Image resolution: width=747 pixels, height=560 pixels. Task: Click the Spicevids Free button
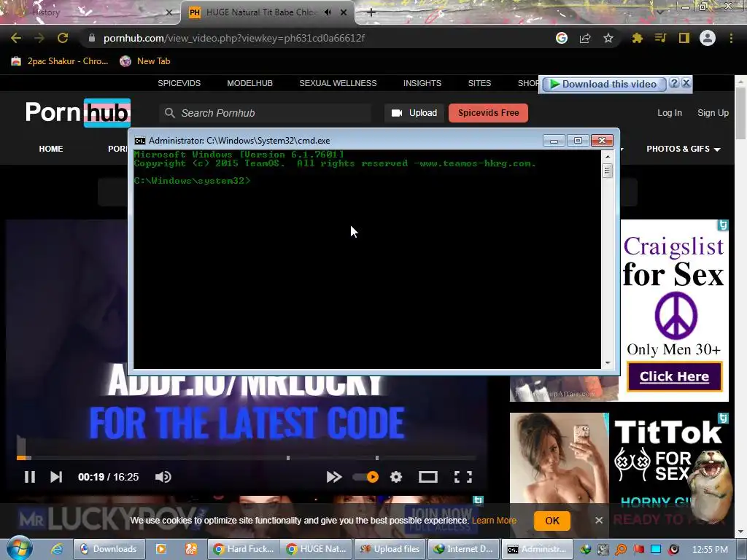pyautogui.click(x=488, y=113)
